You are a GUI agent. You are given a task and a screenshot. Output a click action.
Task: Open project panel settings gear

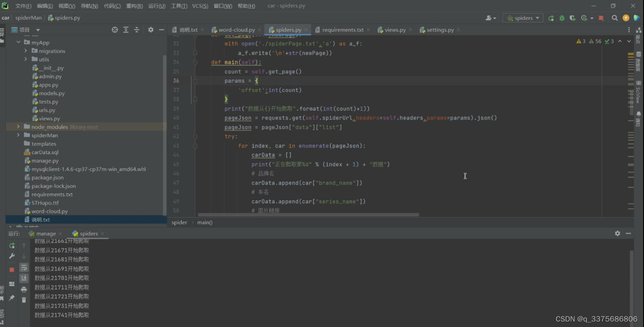[x=151, y=30]
